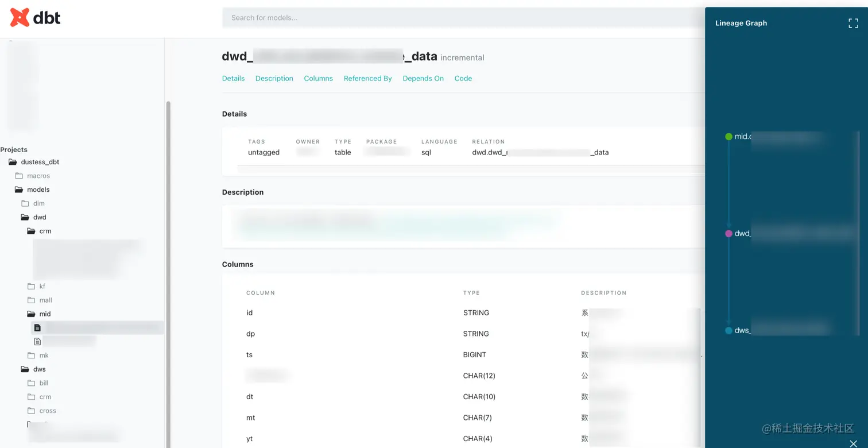The width and height of the screenshot is (868, 448).
Task: Expand the macros folder
Action: point(32,176)
